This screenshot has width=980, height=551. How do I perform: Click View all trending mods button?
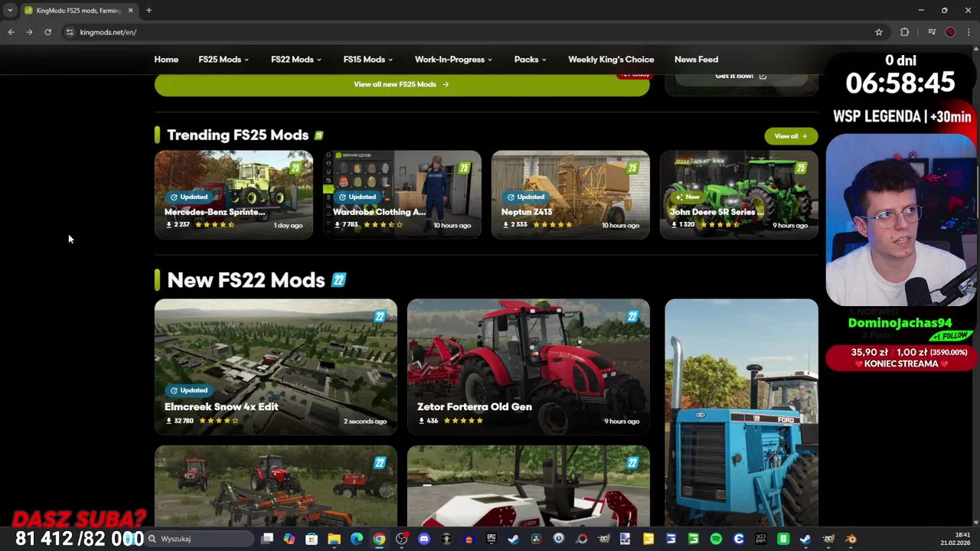[791, 136]
